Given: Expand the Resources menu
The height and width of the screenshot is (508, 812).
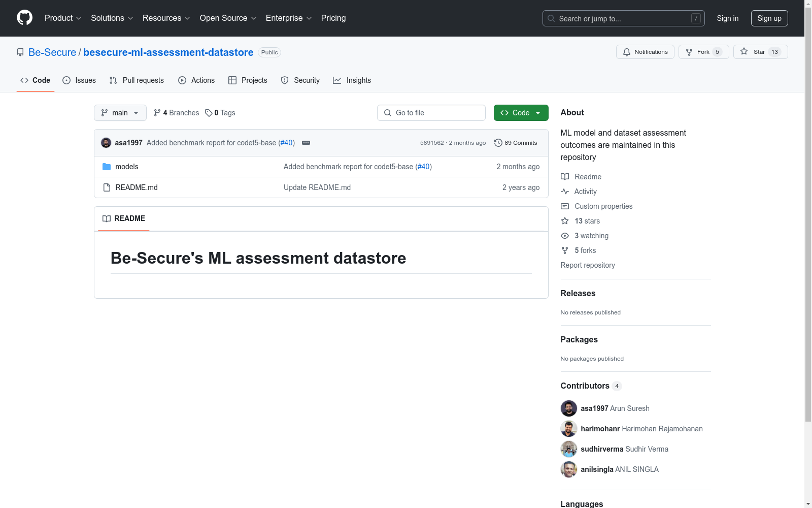Looking at the screenshot, I should coord(166,18).
